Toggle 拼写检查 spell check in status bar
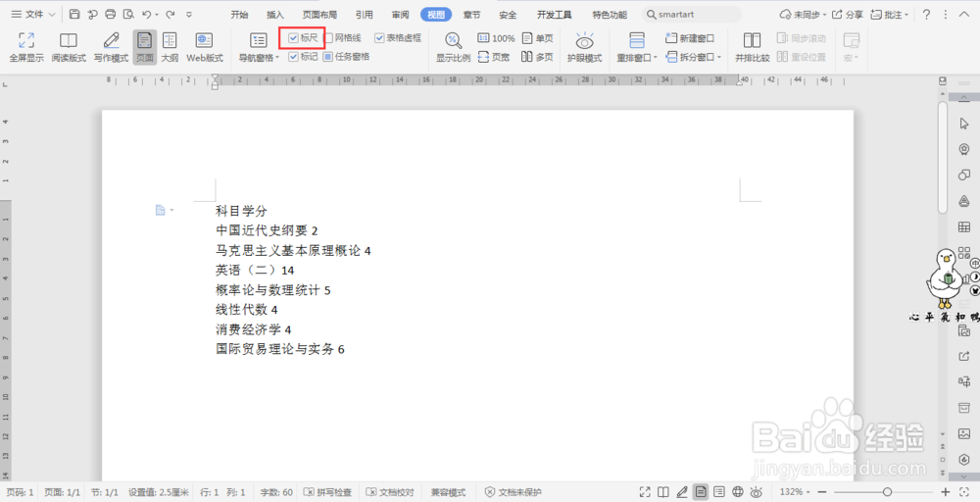The width and height of the screenshot is (980, 502). (x=327, y=492)
